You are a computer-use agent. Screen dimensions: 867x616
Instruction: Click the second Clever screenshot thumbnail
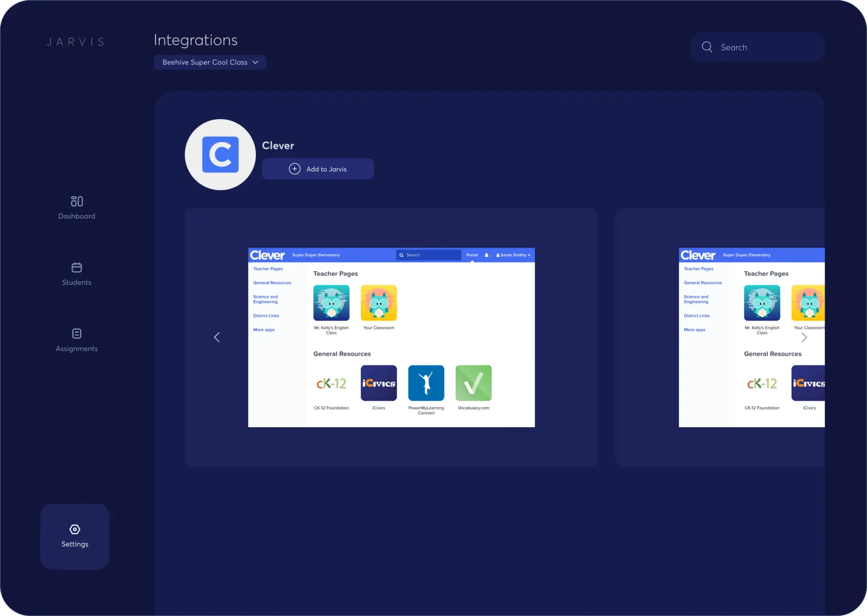pyautogui.click(x=751, y=337)
